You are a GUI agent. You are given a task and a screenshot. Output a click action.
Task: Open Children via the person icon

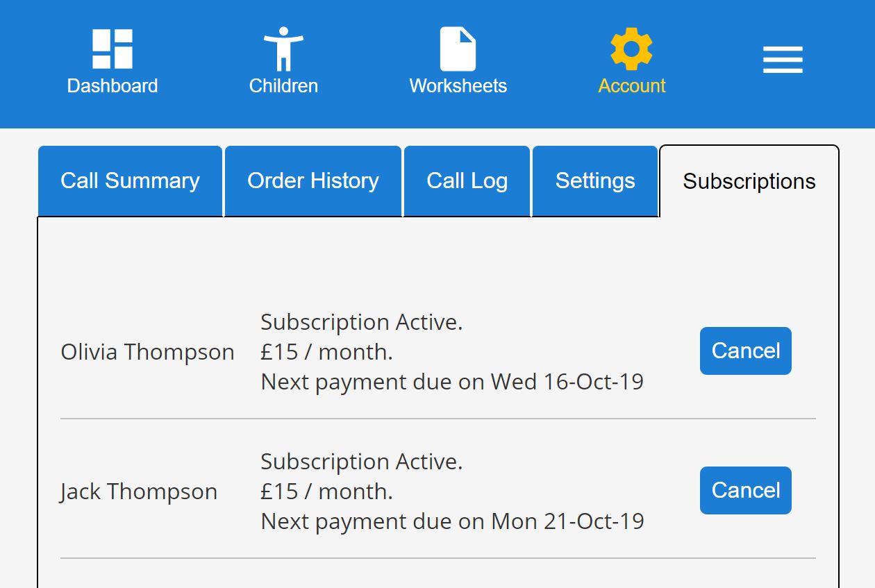[283, 49]
